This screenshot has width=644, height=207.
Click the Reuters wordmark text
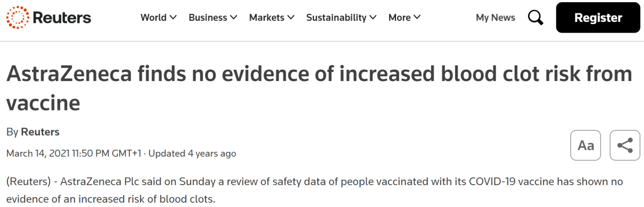62,18
